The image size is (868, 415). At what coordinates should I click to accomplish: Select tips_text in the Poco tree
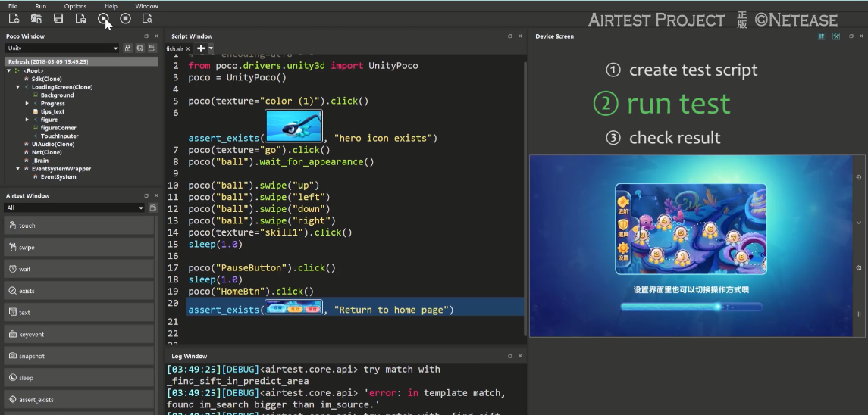(52, 111)
